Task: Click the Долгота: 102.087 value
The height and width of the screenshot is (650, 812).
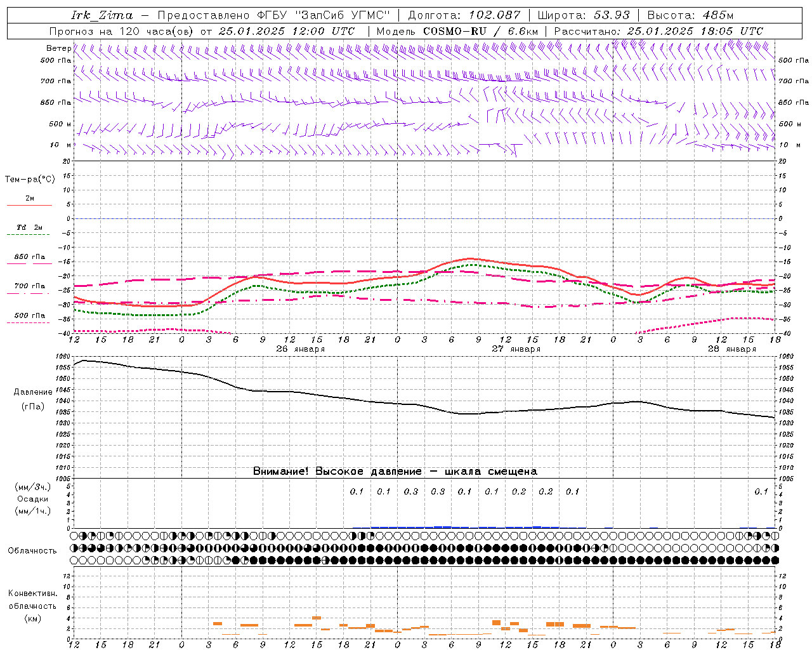Action: coord(464,15)
